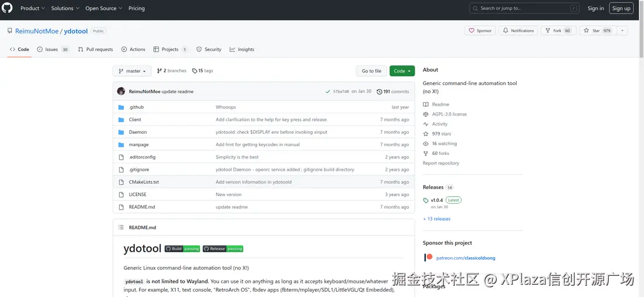Viewport: 644px width, 297px height.
Task: Click the Star button
Action: pyautogui.click(x=598, y=31)
